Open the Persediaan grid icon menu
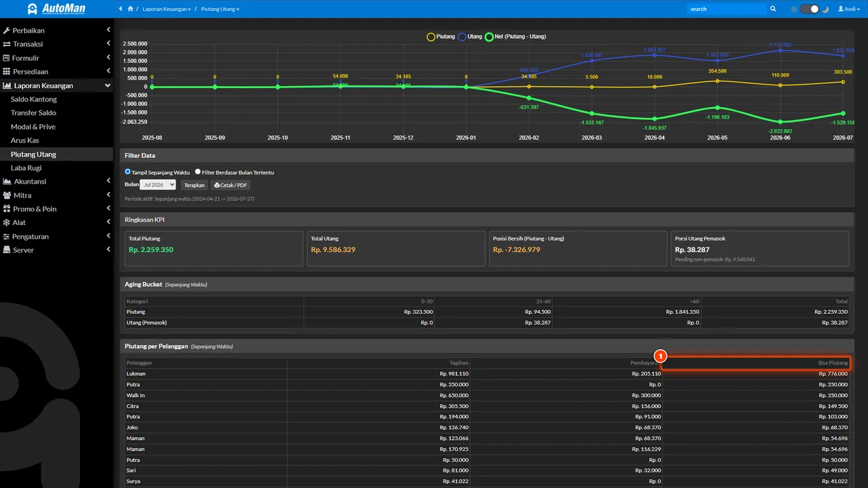Screen dimensions: 868x488 tap(56, 71)
